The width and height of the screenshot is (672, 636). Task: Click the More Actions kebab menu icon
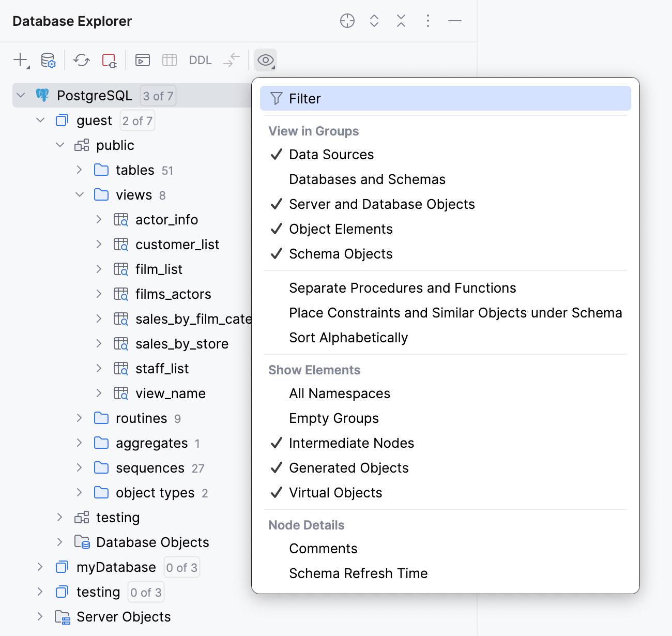click(427, 21)
